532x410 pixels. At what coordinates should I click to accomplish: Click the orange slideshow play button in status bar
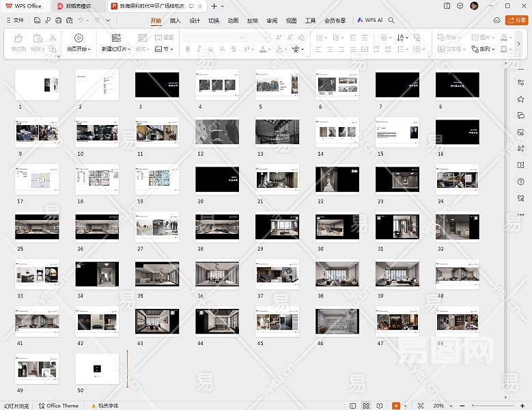coord(397,406)
